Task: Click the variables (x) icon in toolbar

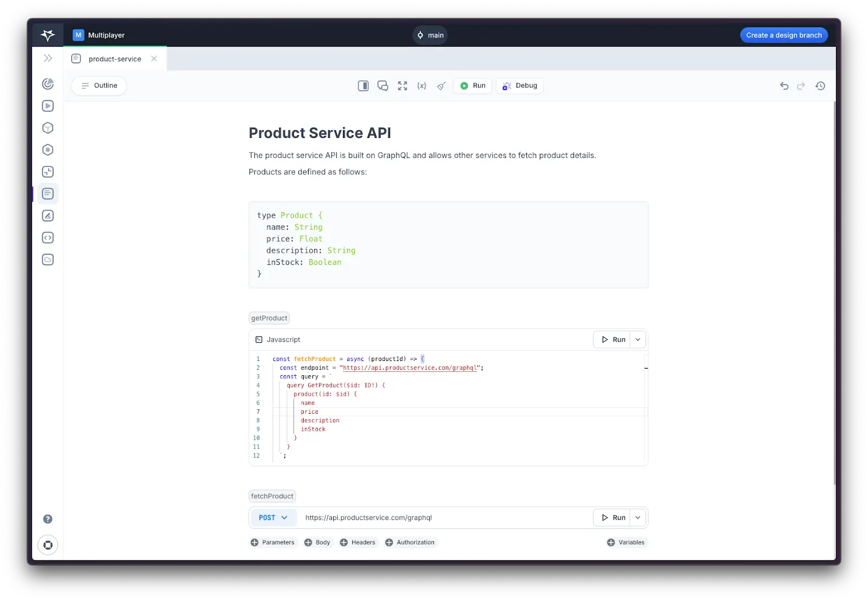Action: coord(422,86)
